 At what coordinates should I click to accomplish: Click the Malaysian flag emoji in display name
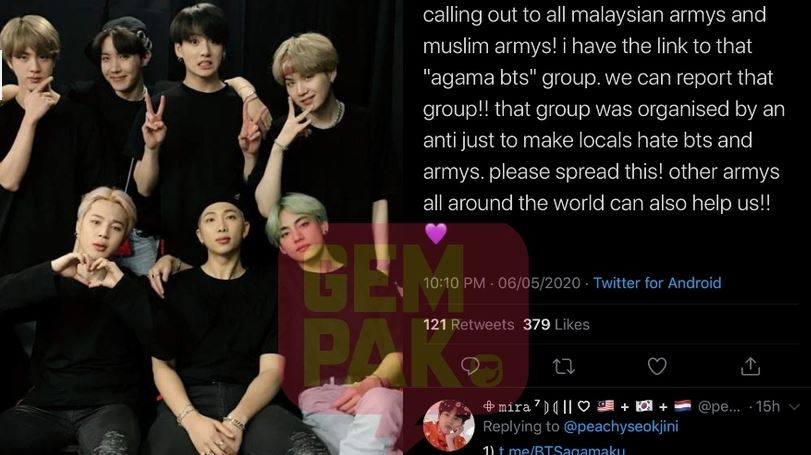pyautogui.click(x=606, y=406)
